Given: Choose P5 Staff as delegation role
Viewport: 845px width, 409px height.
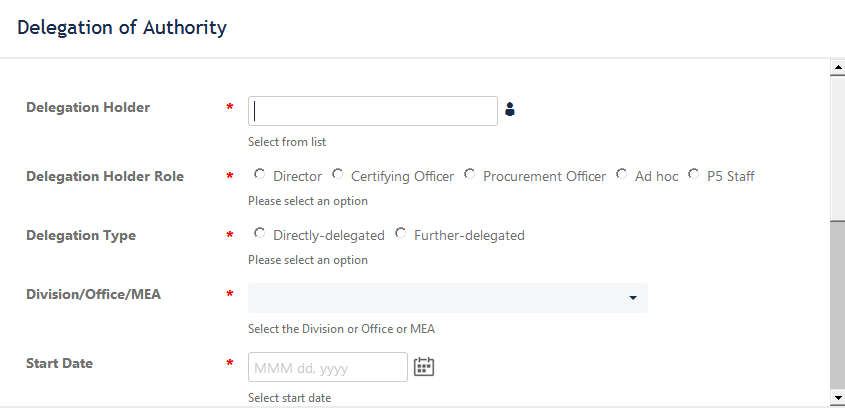Looking at the screenshot, I should pyautogui.click(x=694, y=174).
